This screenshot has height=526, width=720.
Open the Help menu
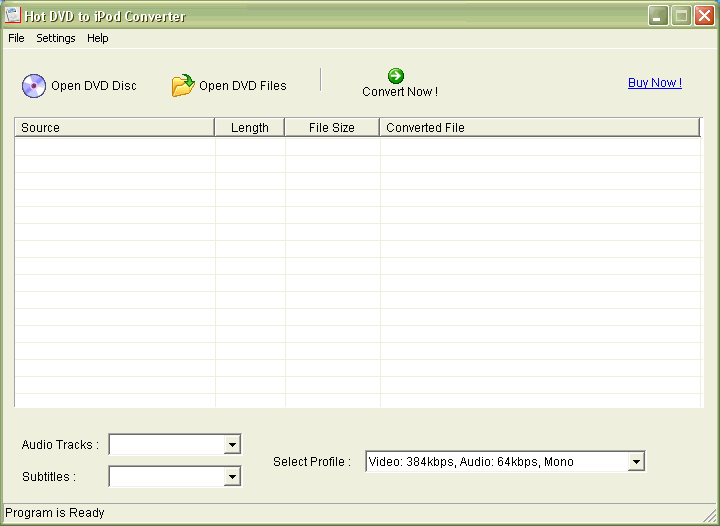click(98, 38)
